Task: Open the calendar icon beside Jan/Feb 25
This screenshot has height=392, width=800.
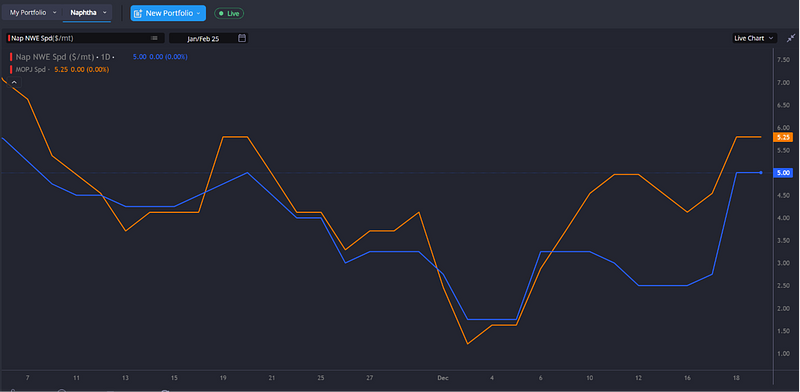Action: coord(242,38)
